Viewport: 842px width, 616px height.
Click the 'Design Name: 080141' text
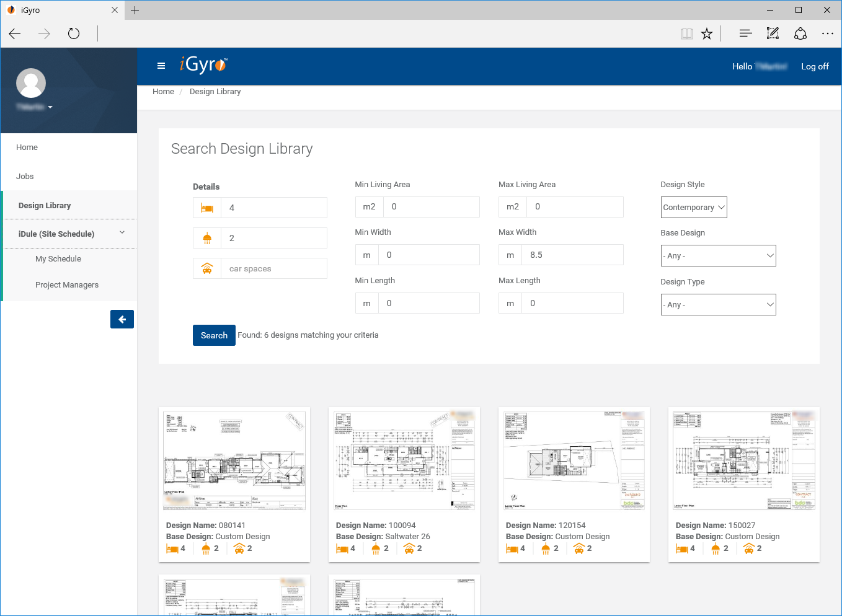click(206, 526)
